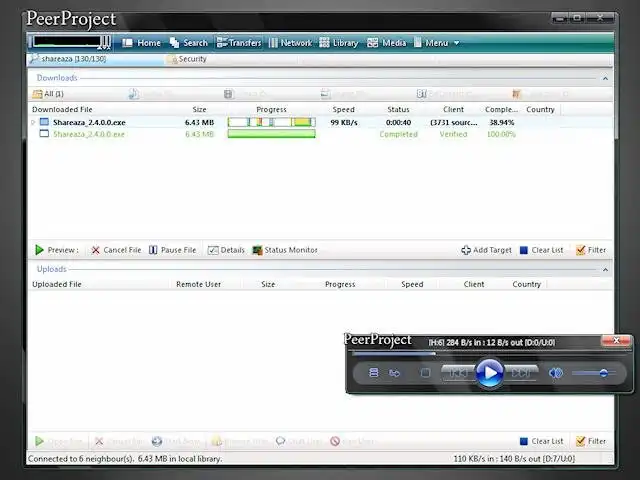Mute audio with the speaker icon

tap(556, 373)
